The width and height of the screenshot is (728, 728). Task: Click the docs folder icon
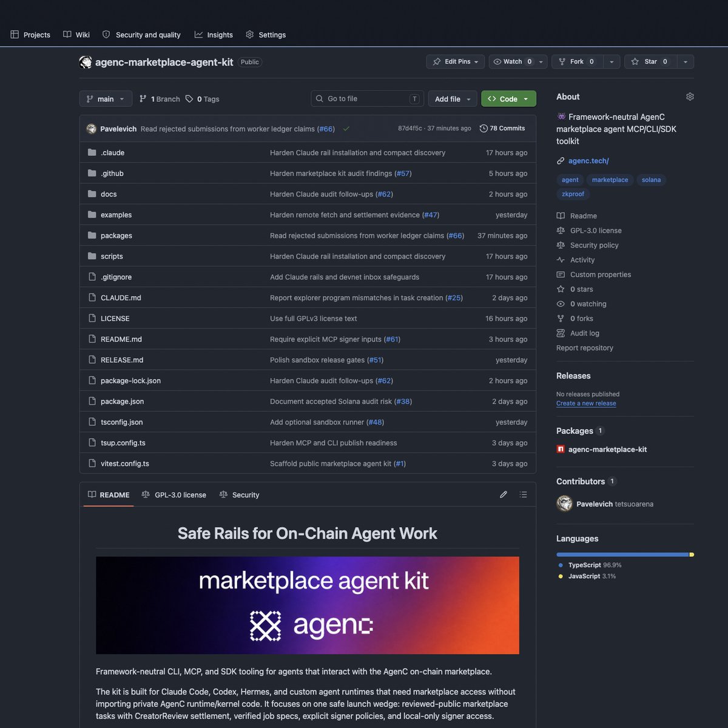click(x=92, y=194)
